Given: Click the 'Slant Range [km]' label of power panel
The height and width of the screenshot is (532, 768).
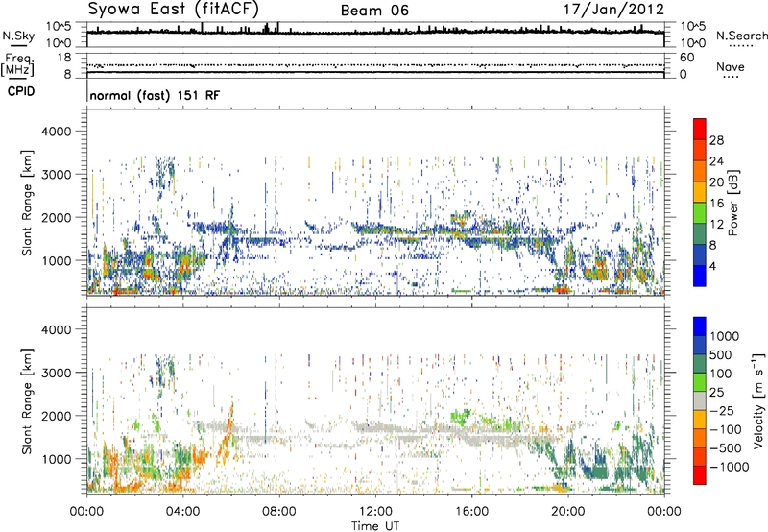Looking at the screenshot, I should [x=27, y=203].
